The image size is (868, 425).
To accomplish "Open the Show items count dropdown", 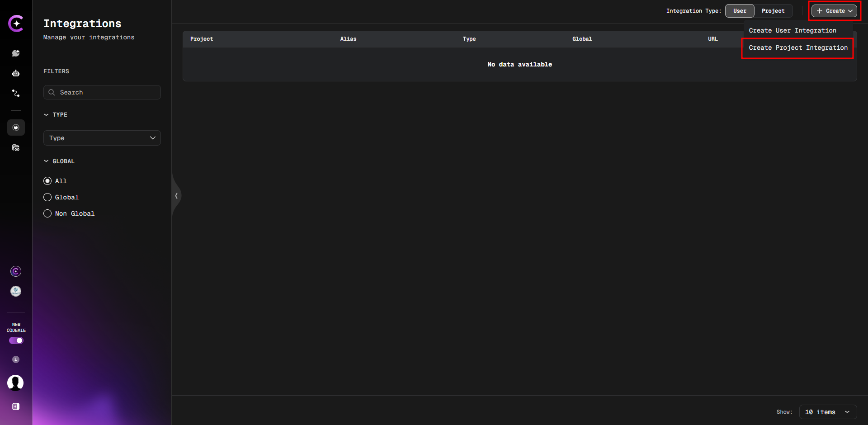I will point(827,412).
